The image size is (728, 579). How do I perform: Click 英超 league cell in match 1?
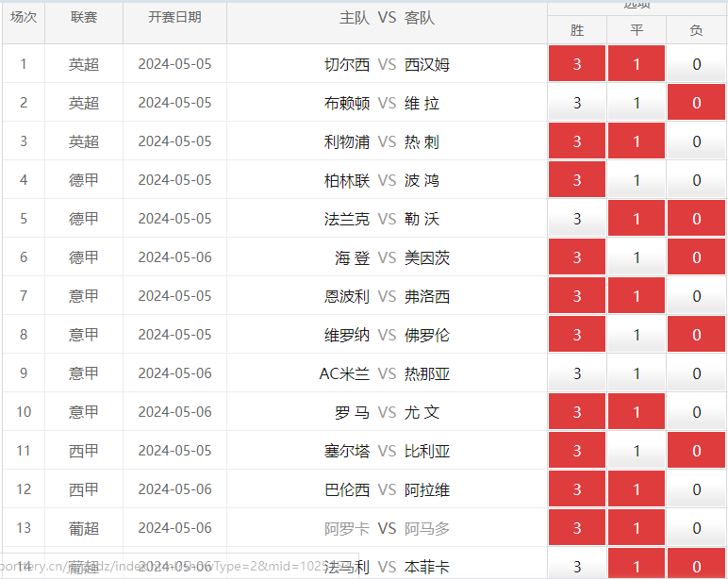click(x=84, y=64)
